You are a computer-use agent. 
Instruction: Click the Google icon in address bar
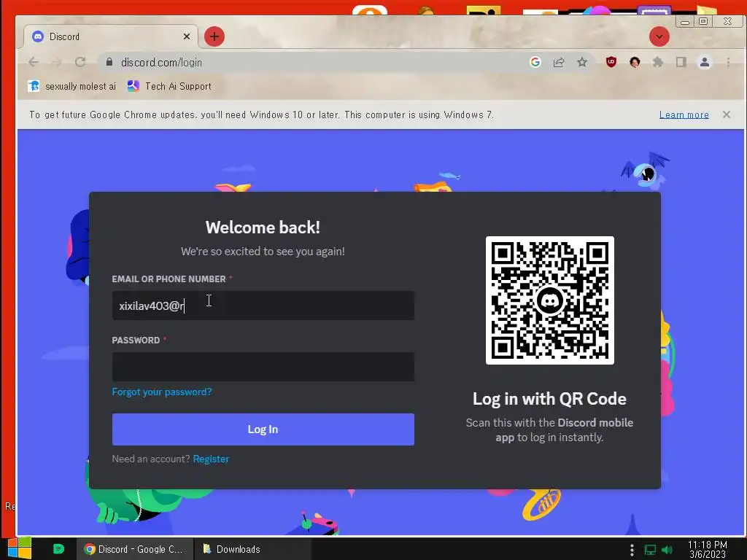[535, 63]
